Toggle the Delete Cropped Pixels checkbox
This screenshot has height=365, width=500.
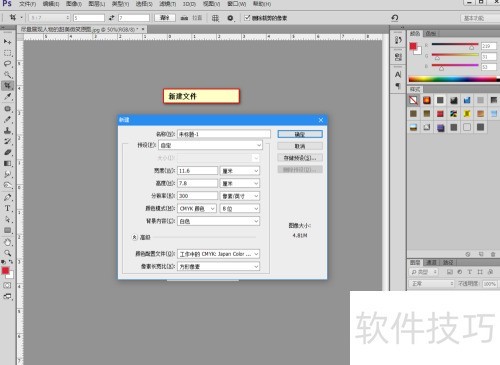pos(247,18)
